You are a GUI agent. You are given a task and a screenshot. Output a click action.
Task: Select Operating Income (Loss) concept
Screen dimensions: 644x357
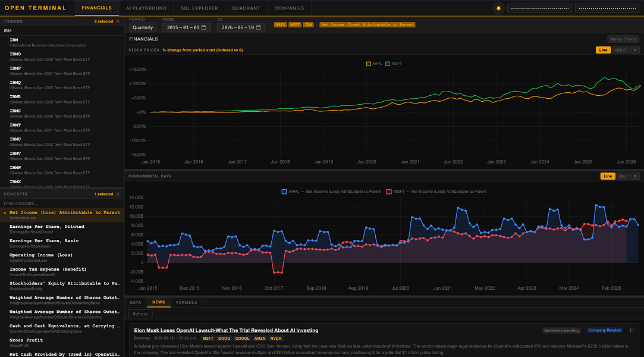[62, 258]
